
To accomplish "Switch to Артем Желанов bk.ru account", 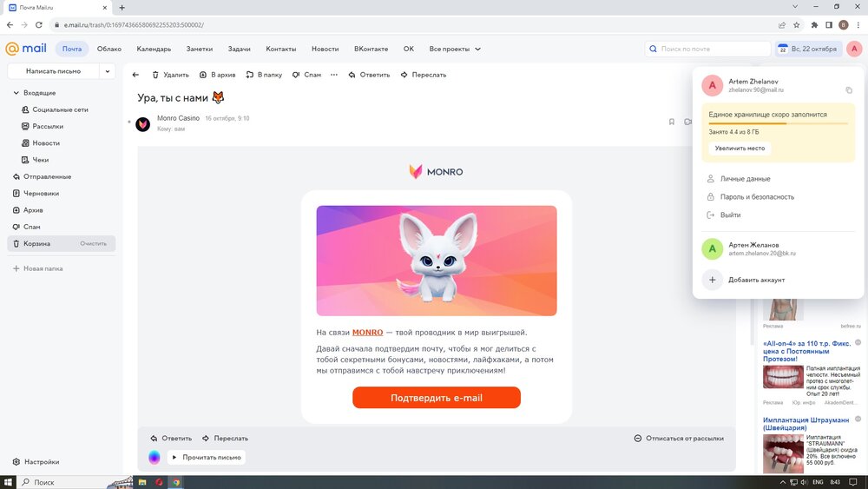I will click(778, 248).
